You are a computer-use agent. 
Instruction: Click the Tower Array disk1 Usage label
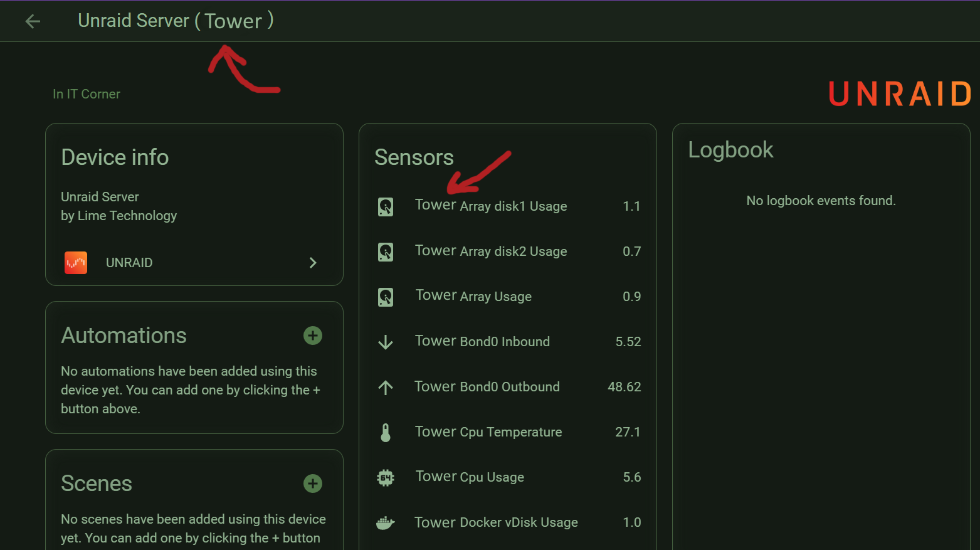[x=491, y=206]
